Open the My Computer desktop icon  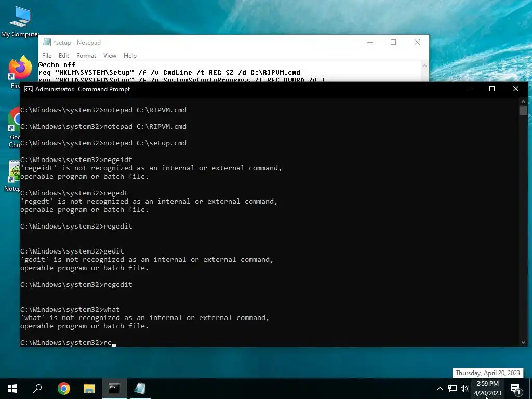point(20,22)
